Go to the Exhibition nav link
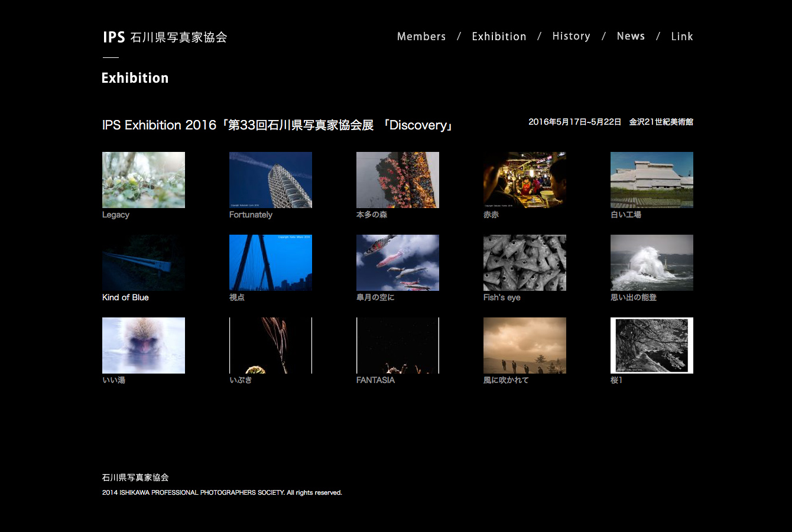 pos(499,37)
